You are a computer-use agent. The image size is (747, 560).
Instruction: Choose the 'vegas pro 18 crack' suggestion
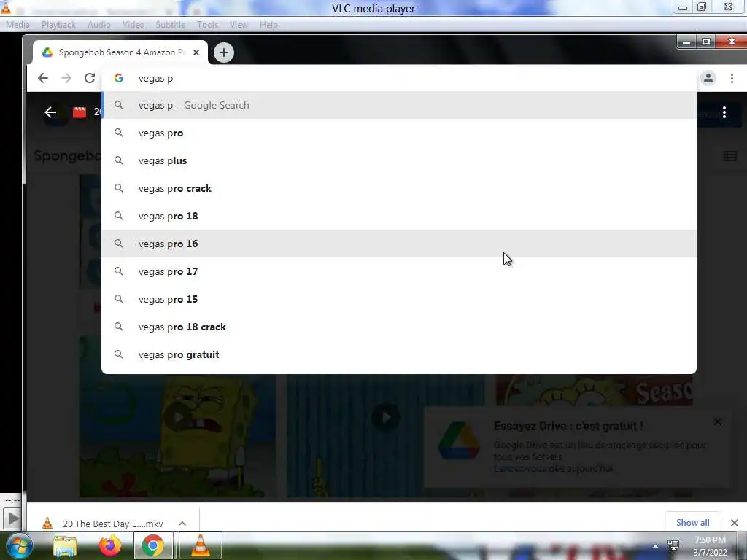[x=399, y=327]
